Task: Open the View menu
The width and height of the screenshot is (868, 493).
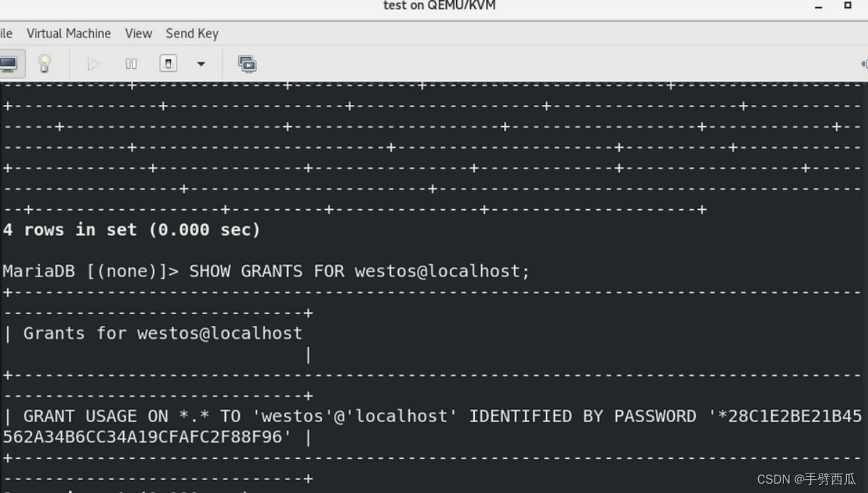Action: [x=138, y=33]
